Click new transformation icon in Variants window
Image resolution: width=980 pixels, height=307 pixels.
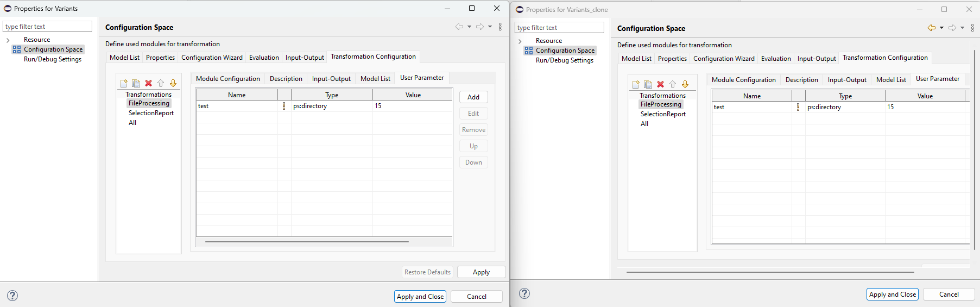coord(124,83)
